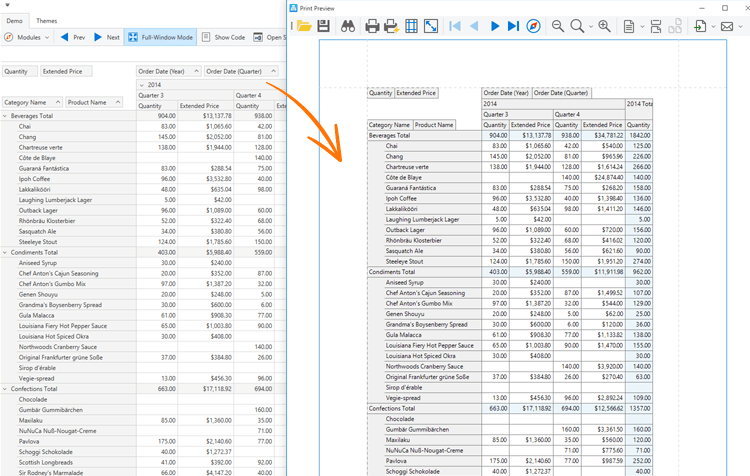Collapse the Condiments Total row group

(x=5, y=252)
